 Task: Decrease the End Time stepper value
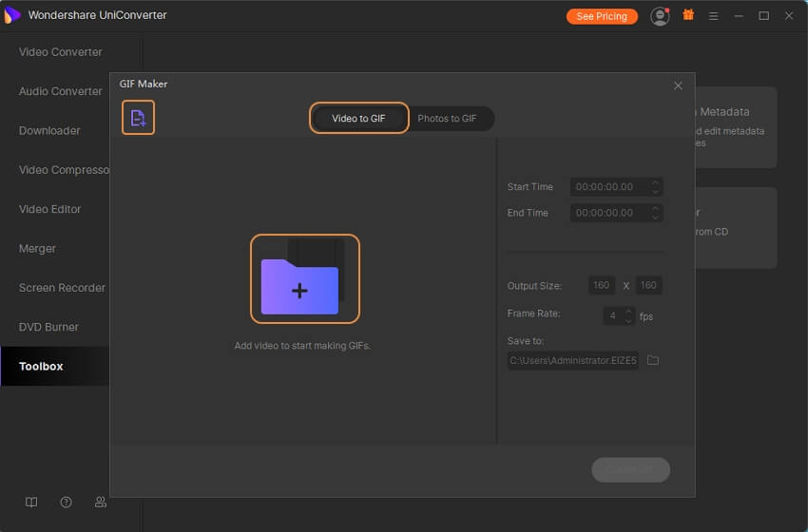pyautogui.click(x=655, y=218)
